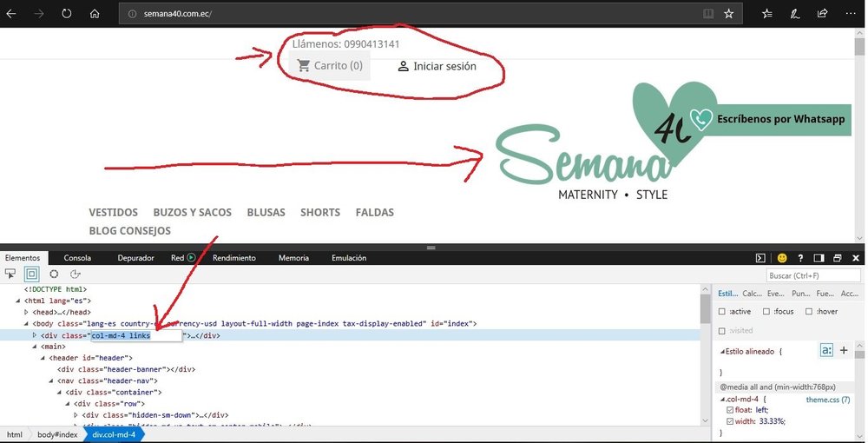Expand the head node
This screenshot has height=443, width=868.
click(27, 313)
